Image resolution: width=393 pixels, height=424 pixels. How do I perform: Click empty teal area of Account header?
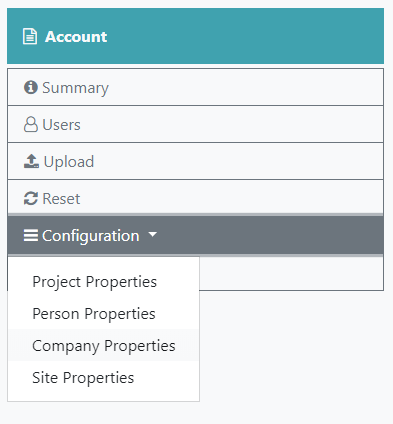point(247,36)
